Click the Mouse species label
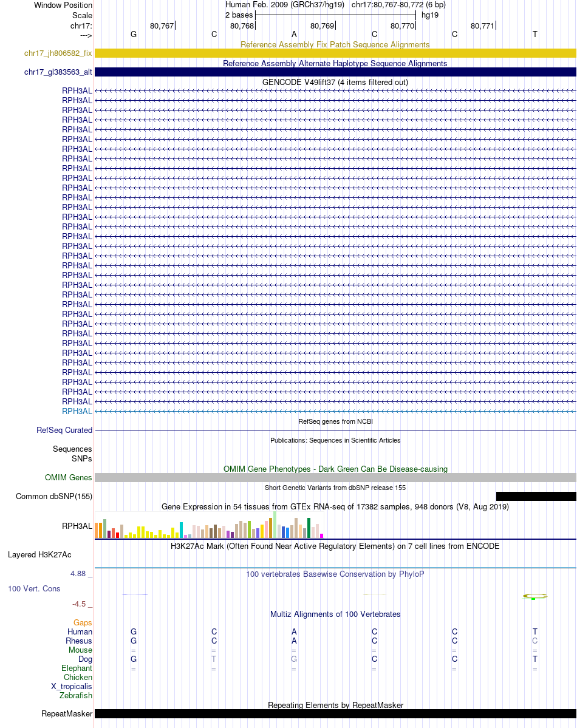This screenshot has width=577, height=728. coord(80,650)
